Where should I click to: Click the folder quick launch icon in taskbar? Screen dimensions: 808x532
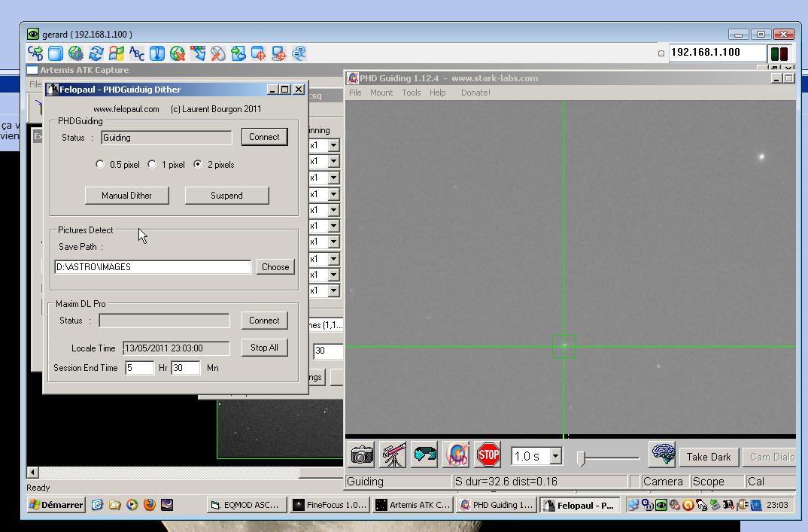(114, 505)
